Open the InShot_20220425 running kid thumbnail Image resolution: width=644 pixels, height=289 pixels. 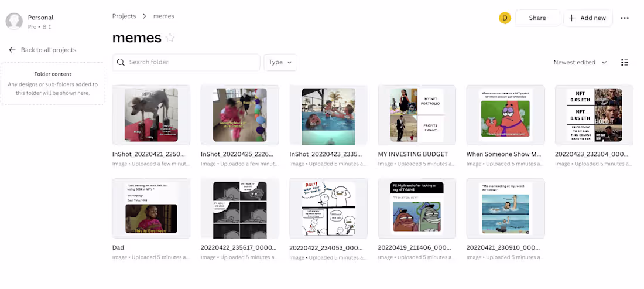(240, 115)
